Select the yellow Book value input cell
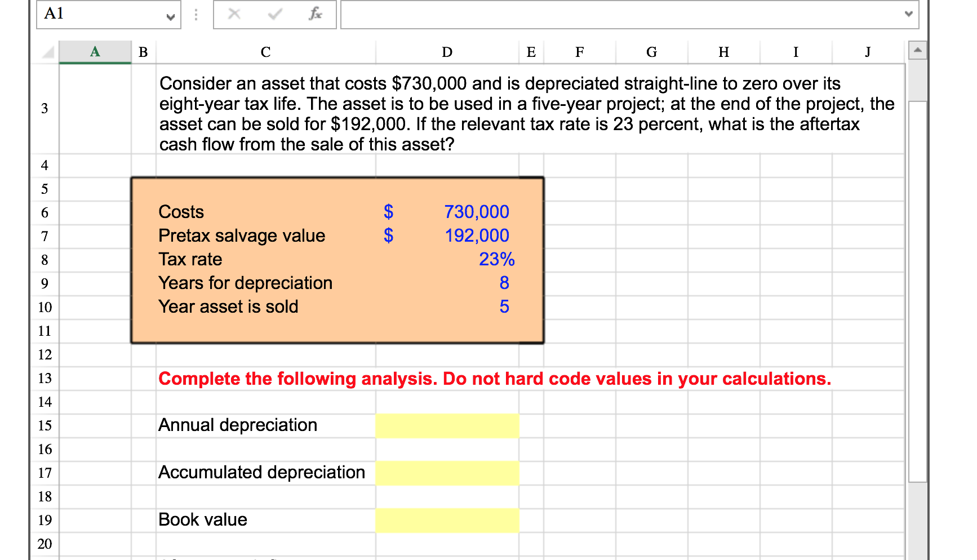 click(447, 520)
